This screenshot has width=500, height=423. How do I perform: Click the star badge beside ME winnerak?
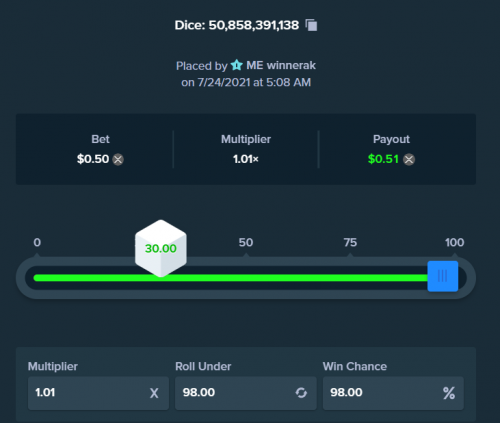(x=237, y=65)
